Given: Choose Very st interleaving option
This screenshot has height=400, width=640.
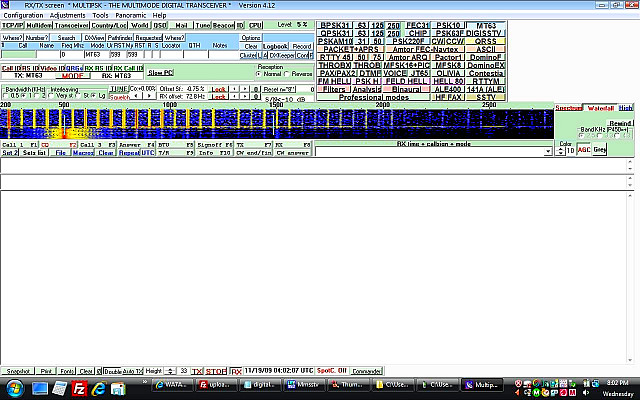Looking at the screenshot, I should (51, 96).
